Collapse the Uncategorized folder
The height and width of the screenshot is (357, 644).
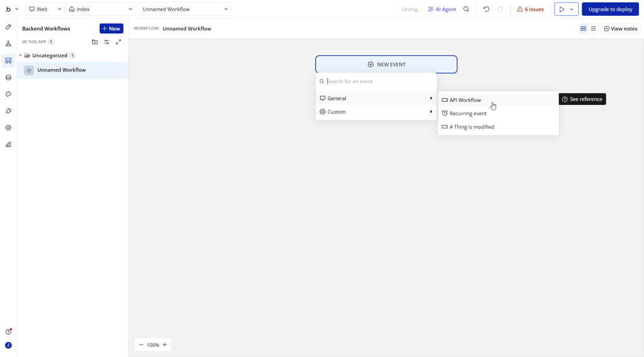[21, 55]
